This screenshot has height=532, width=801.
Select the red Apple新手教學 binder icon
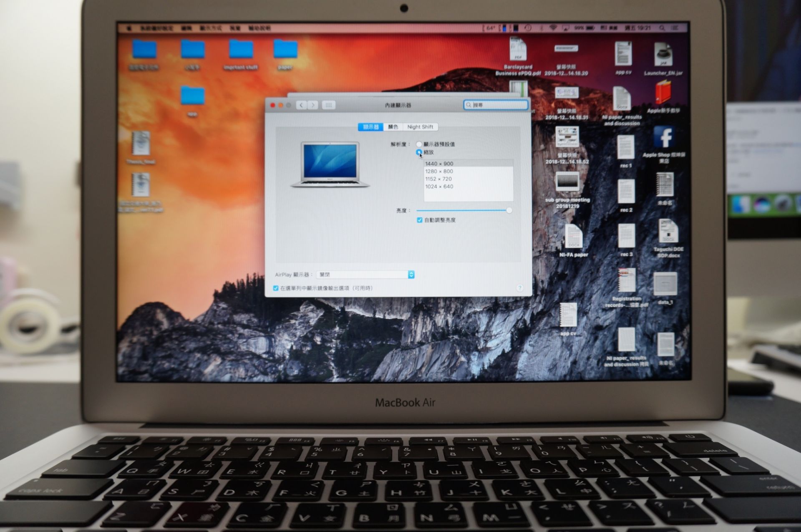pyautogui.click(x=663, y=93)
